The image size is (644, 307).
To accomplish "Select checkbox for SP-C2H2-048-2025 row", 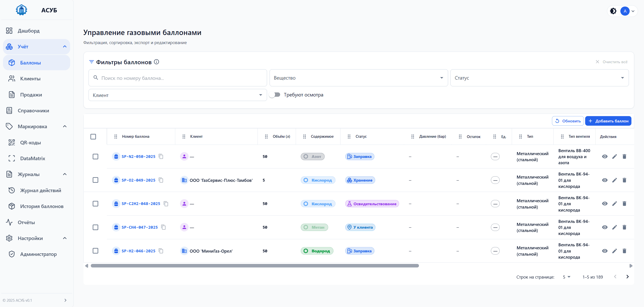I will pos(95,203).
